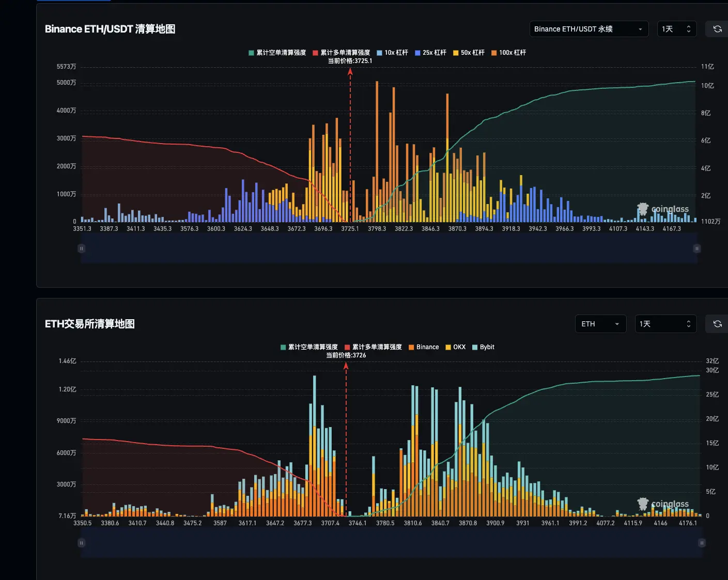Toggle the 25x 杠杆 legend series

[x=431, y=53]
